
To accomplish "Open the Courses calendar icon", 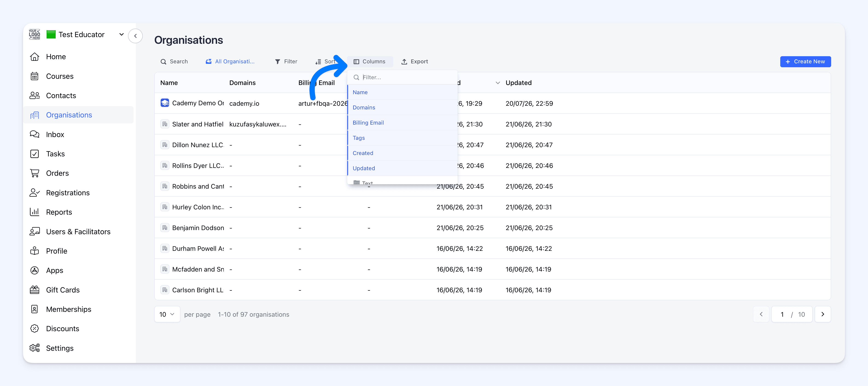I will point(34,76).
